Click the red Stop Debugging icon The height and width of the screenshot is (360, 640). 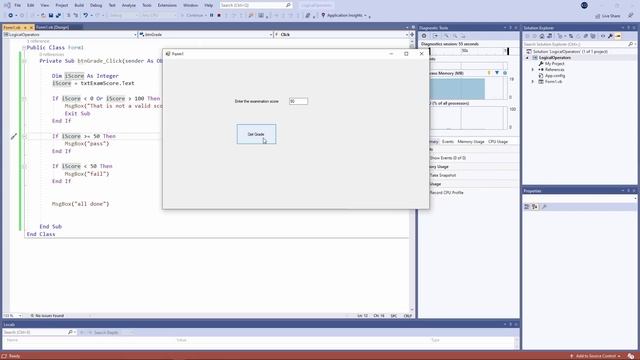point(219,16)
